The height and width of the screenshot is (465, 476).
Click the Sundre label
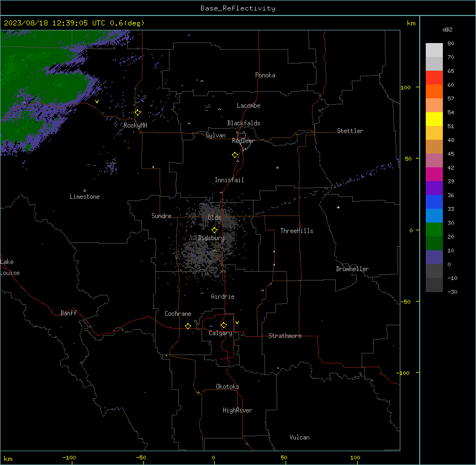161,216
